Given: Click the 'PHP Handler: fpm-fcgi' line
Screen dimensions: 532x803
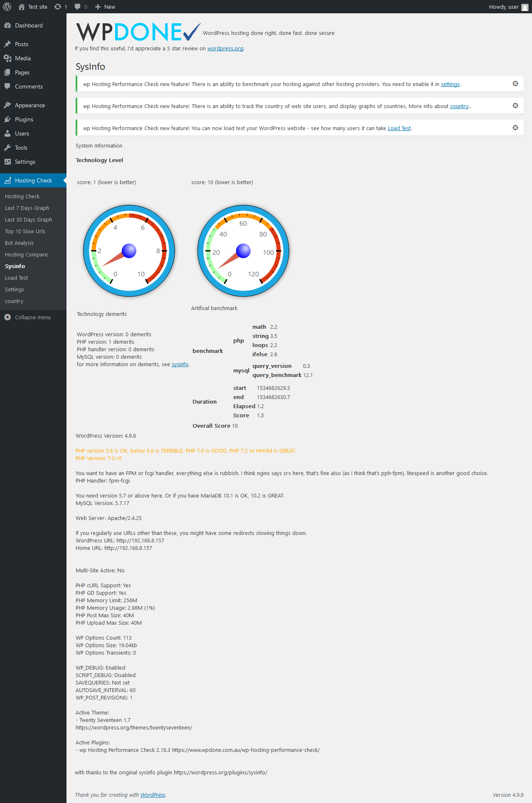Looking at the screenshot, I should pos(103,480).
